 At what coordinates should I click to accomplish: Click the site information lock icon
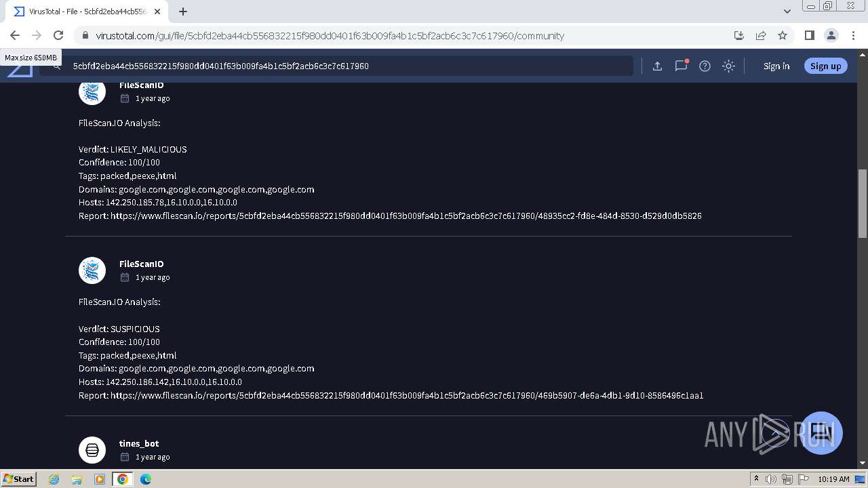85,36
